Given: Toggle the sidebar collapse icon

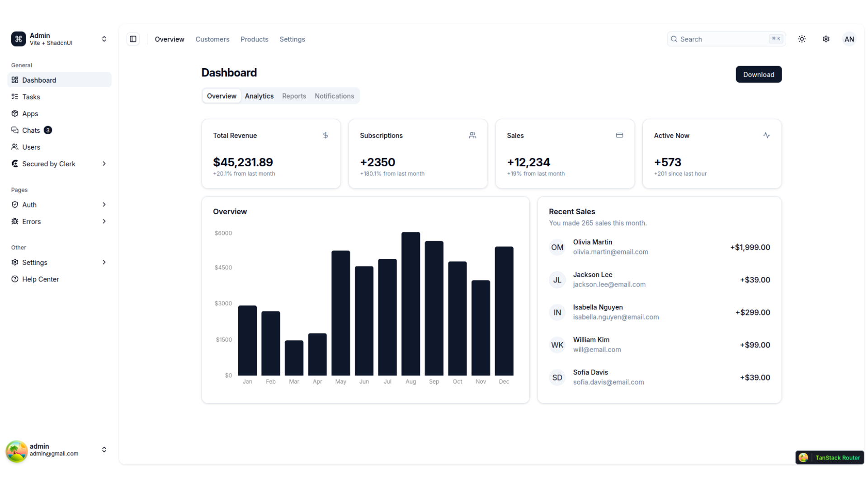Looking at the screenshot, I should (x=133, y=39).
